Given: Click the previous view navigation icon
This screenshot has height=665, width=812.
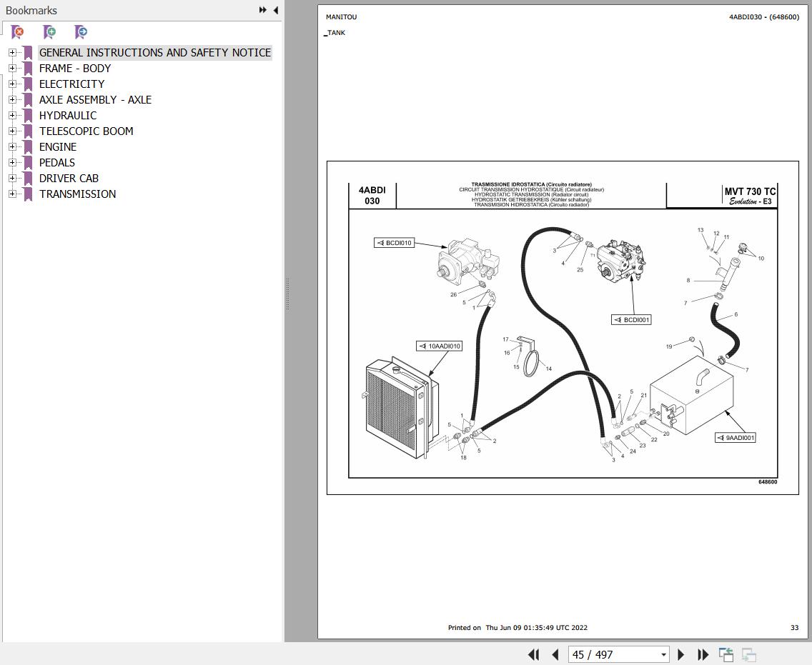Looking at the screenshot, I should click(x=726, y=655).
